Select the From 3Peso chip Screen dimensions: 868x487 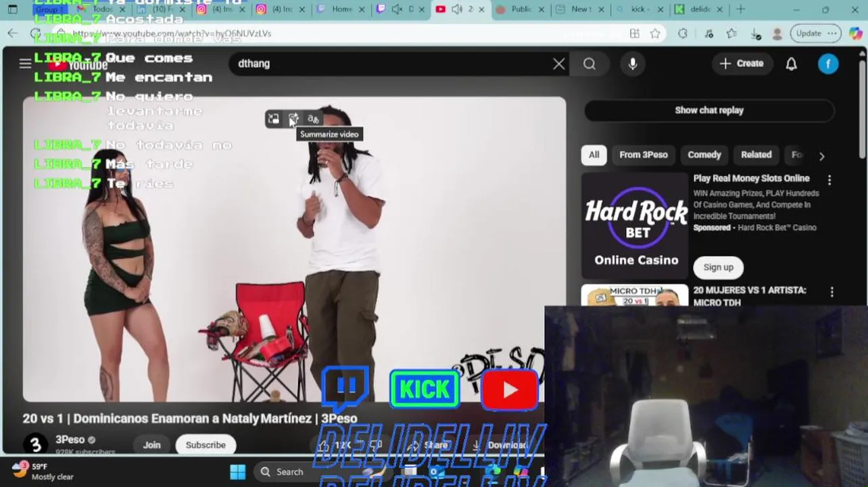click(x=644, y=155)
